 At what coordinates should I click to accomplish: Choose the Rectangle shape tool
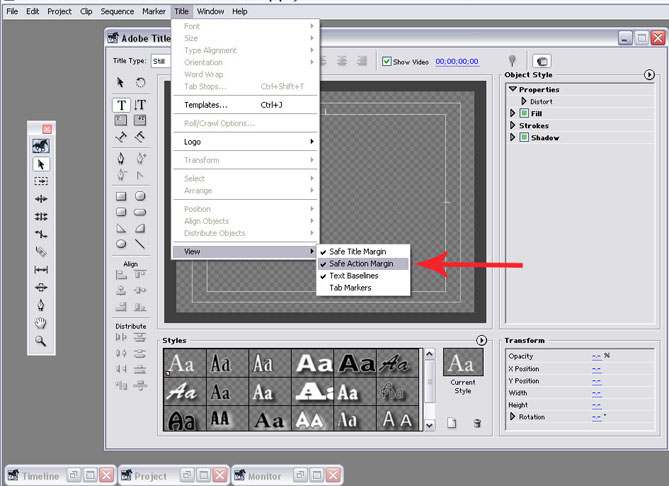pos(121,196)
